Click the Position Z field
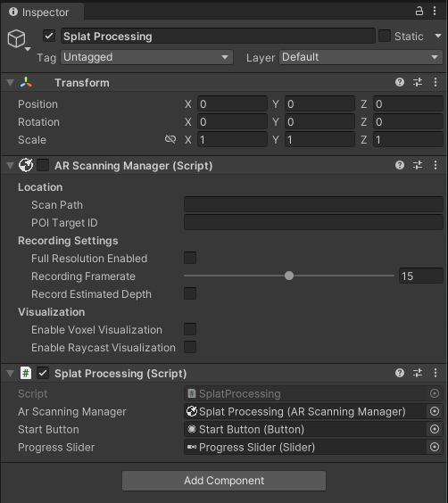 click(408, 104)
